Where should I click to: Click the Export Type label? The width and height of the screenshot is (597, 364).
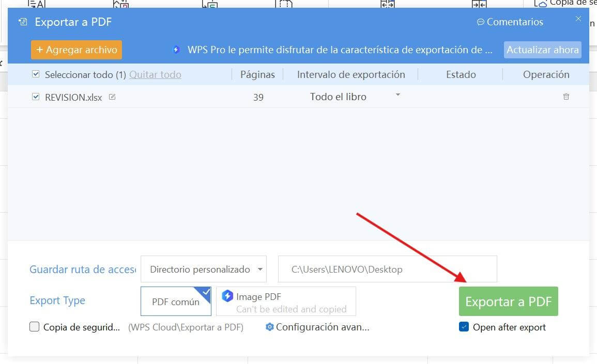coord(57,300)
